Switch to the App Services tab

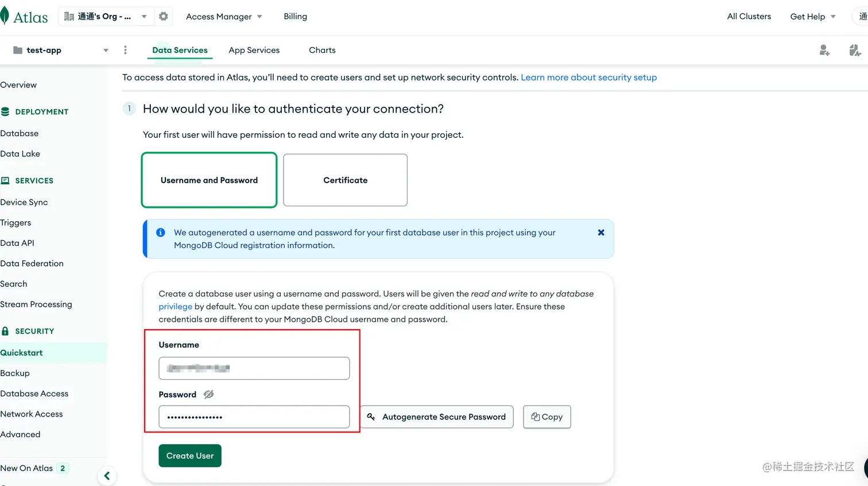click(x=254, y=50)
